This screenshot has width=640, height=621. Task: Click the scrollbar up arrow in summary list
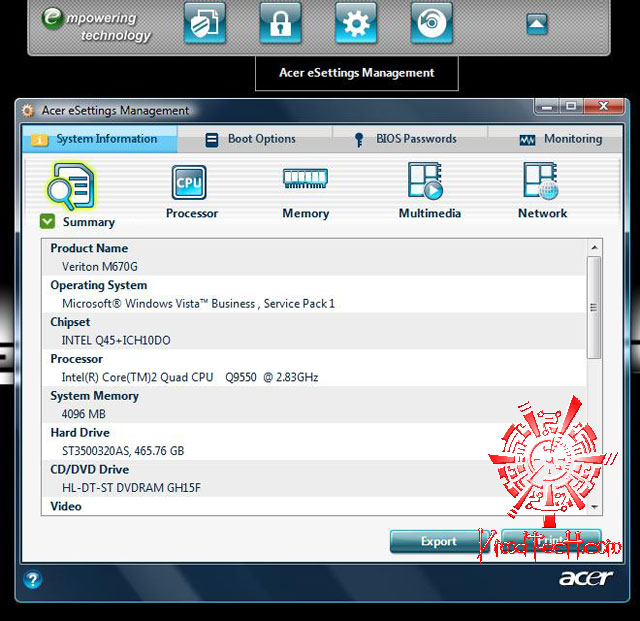click(594, 247)
